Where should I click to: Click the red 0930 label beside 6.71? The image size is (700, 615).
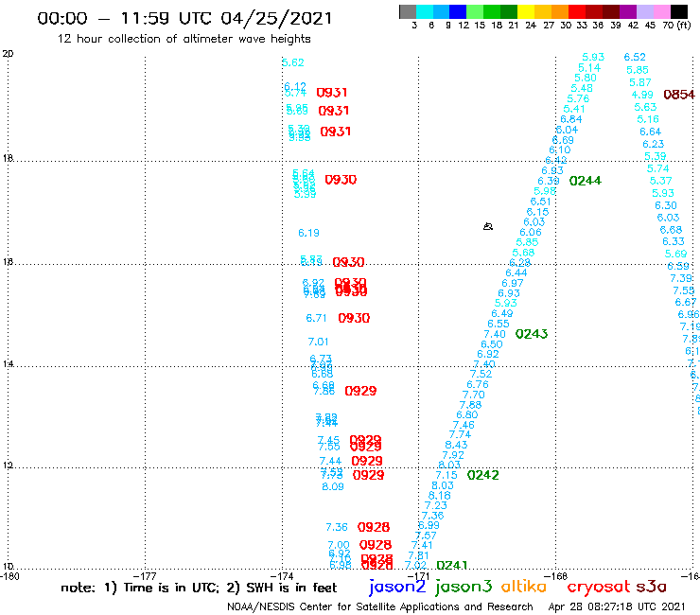pyautogui.click(x=354, y=318)
